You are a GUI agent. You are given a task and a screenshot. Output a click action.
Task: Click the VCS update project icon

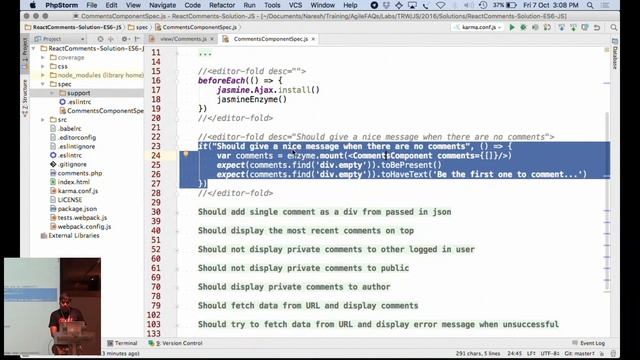coord(562,27)
